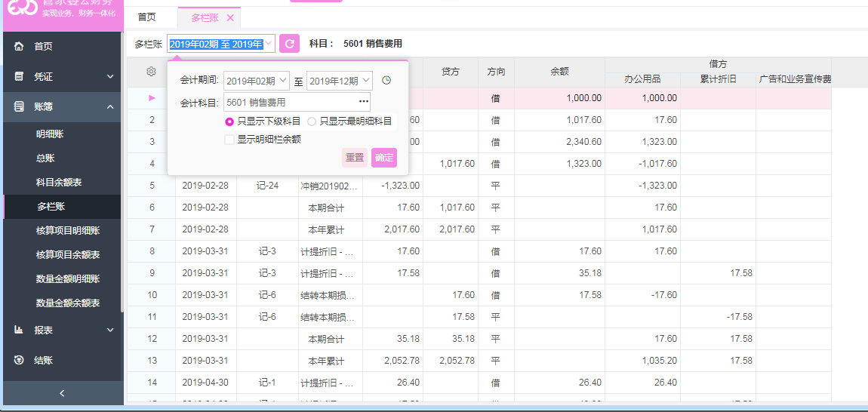
Task: Open the end period dropdown 2019年12期
Action: pos(340,80)
